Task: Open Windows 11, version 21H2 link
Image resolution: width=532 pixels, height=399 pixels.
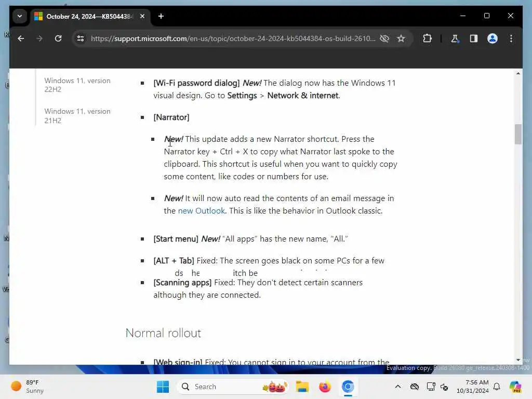Action: [77, 116]
